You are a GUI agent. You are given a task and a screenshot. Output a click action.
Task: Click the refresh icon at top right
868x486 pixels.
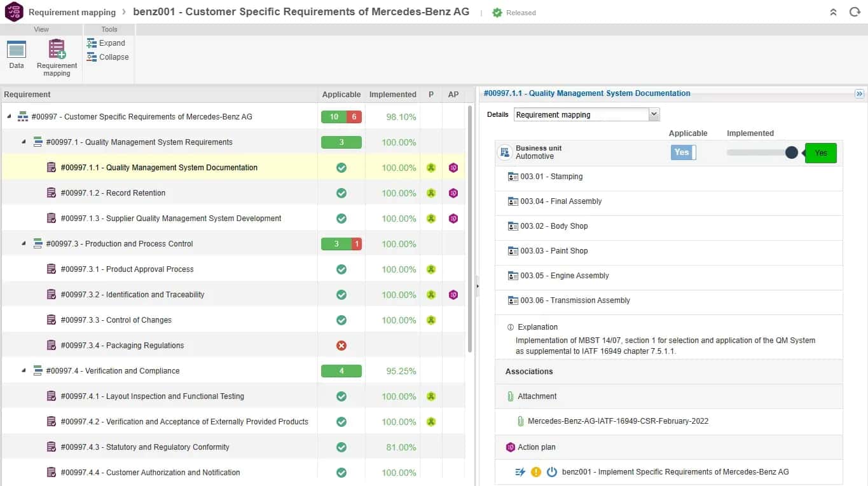coord(855,12)
